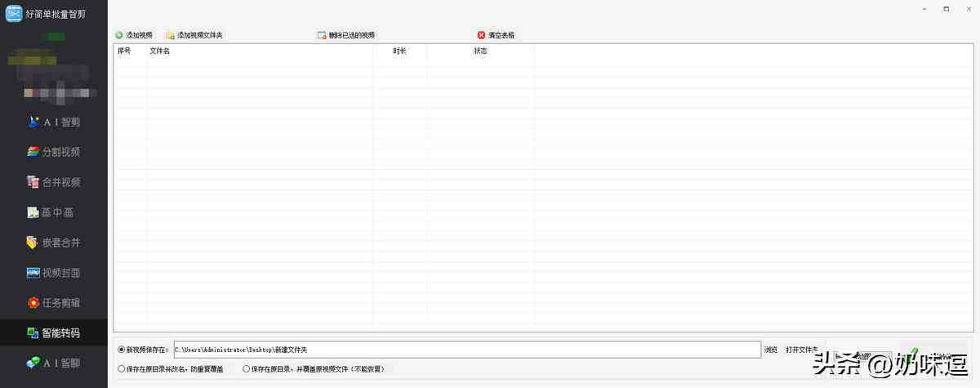Open the 嵌套合并 module label
980x388 pixels.
[x=61, y=243]
